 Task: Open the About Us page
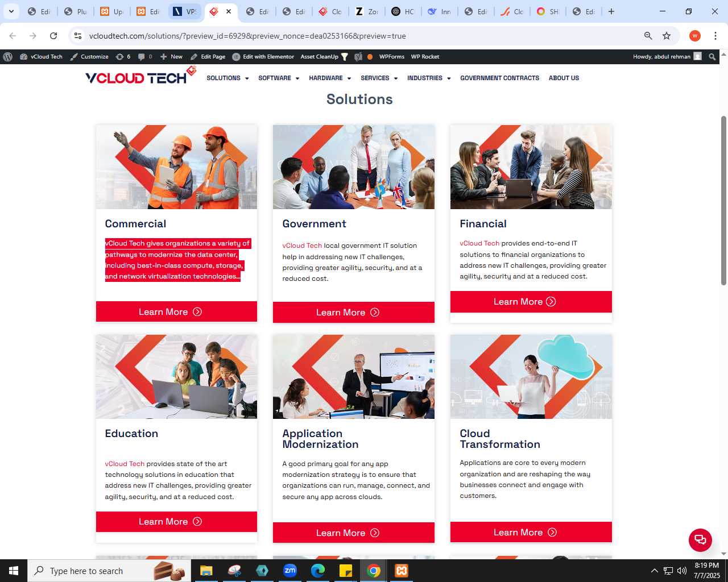click(564, 78)
